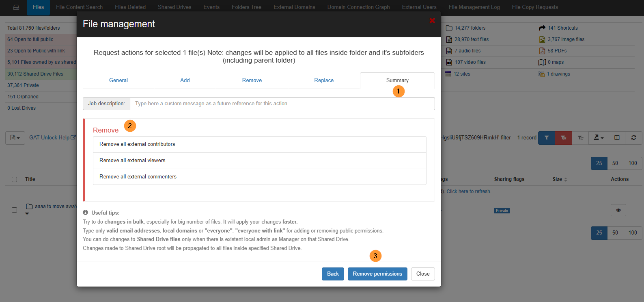
Task: Click the red clear filter icon button
Action: click(564, 138)
